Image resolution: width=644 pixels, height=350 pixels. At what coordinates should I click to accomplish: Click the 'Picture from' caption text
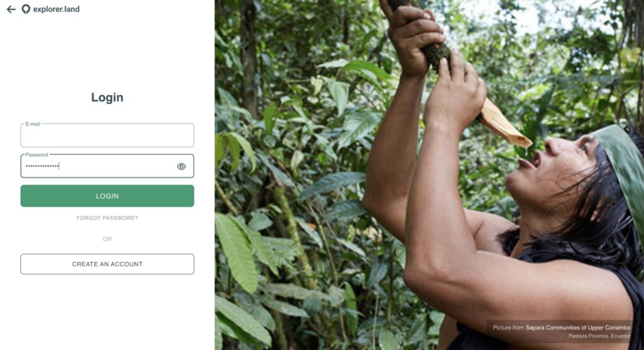(x=508, y=328)
